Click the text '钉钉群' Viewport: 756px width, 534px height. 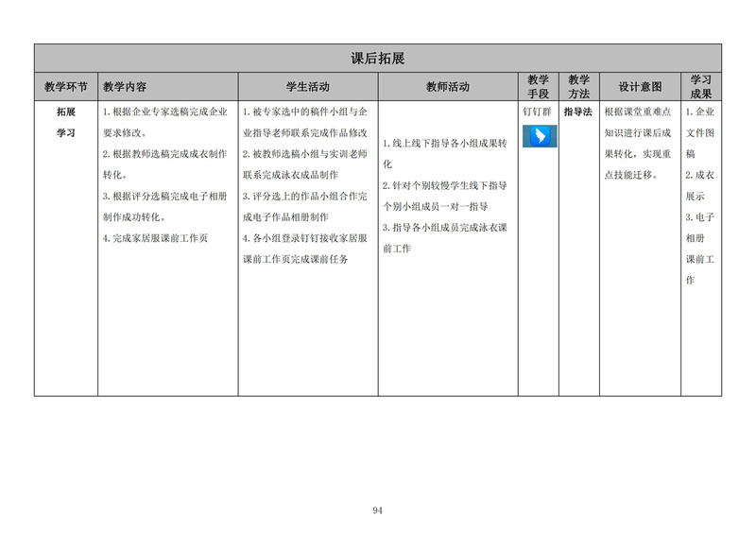pos(537,112)
